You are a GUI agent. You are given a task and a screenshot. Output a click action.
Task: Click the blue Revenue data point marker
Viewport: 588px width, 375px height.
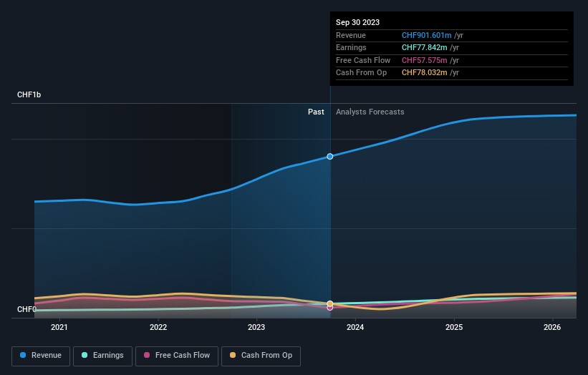(x=330, y=156)
